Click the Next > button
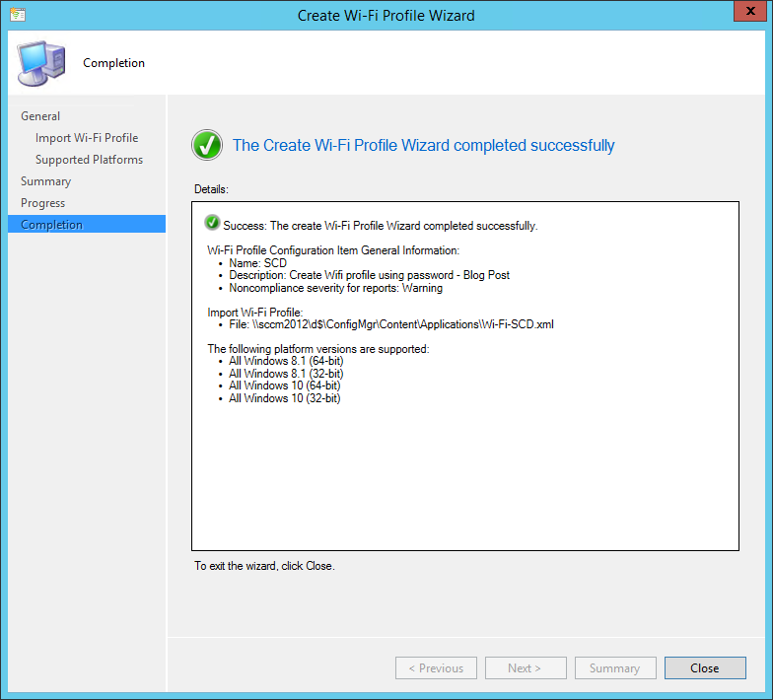 pyautogui.click(x=526, y=668)
